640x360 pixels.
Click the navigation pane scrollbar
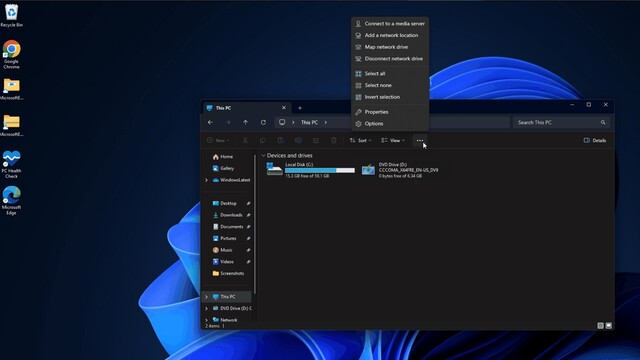(x=255, y=224)
